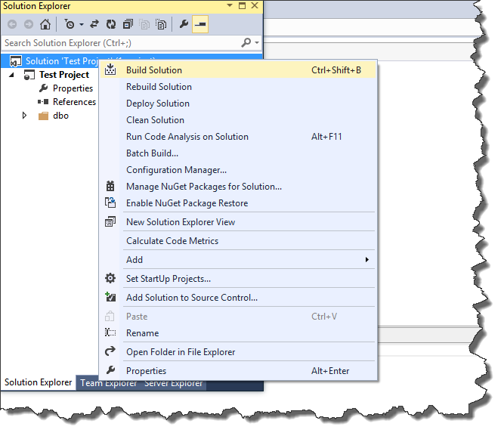Click the Build Solution icon
Screen dimensions: 504x439
[x=110, y=70]
